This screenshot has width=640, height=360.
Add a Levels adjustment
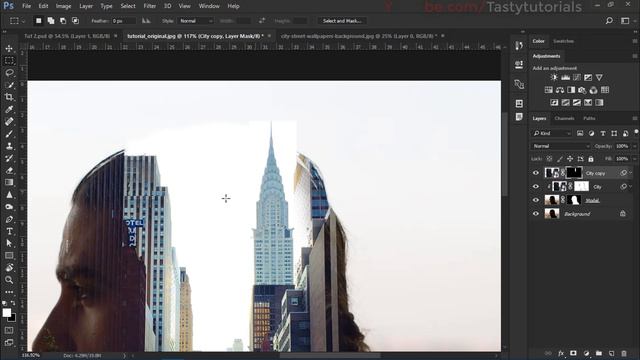565,77
